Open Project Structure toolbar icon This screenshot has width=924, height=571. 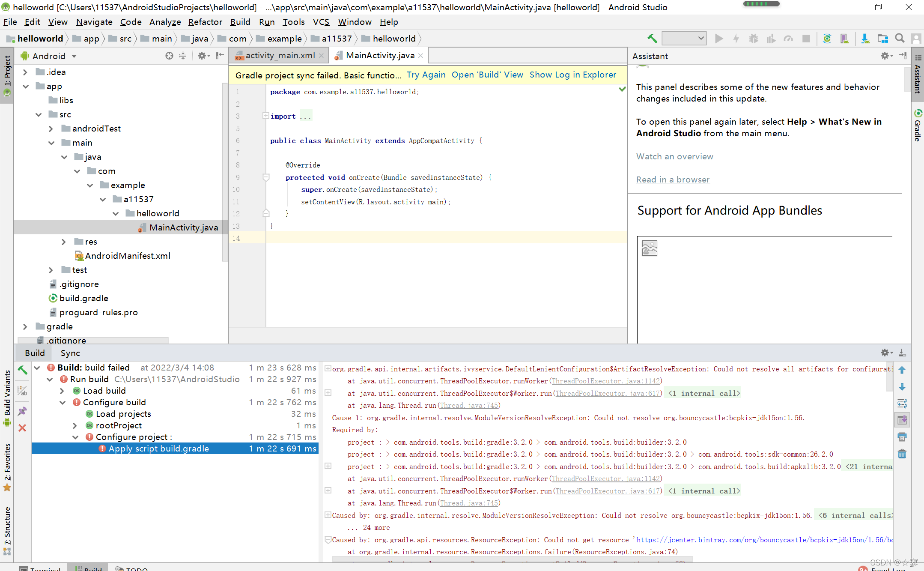882,39
